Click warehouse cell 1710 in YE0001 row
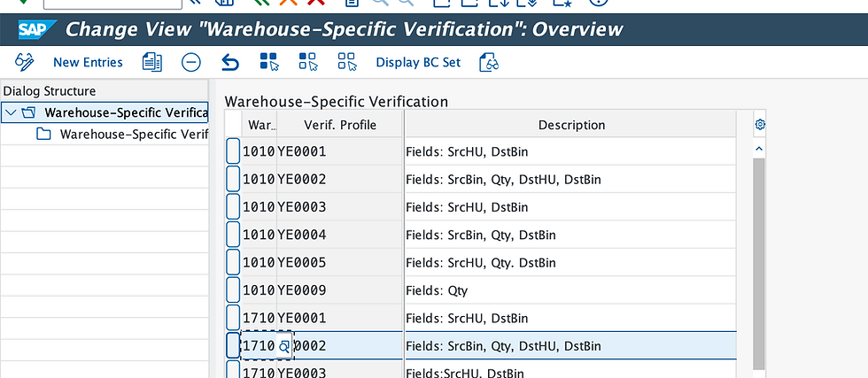This screenshot has width=868, height=378. pyautogui.click(x=259, y=318)
